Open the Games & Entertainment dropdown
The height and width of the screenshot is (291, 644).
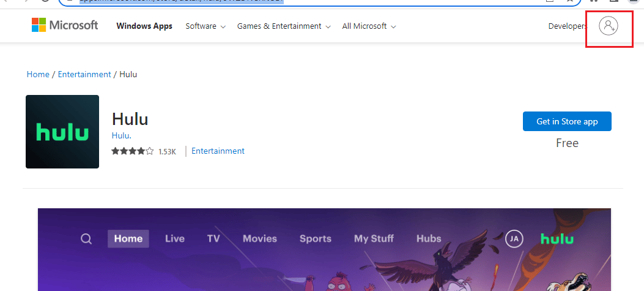284,26
